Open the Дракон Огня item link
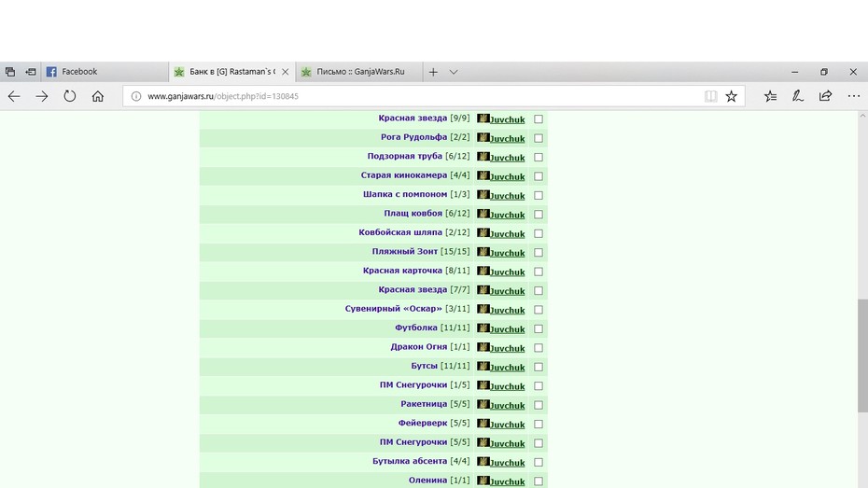Image resolution: width=868 pixels, height=488 pixels. 418,347
